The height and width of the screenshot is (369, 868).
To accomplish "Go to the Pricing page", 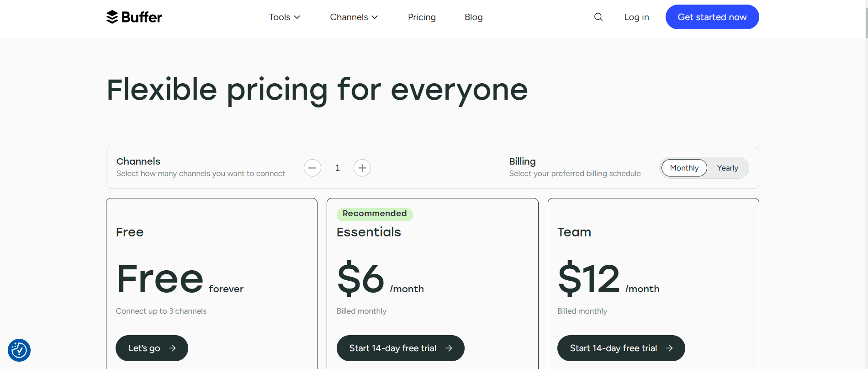I will [x=422, y=17].
